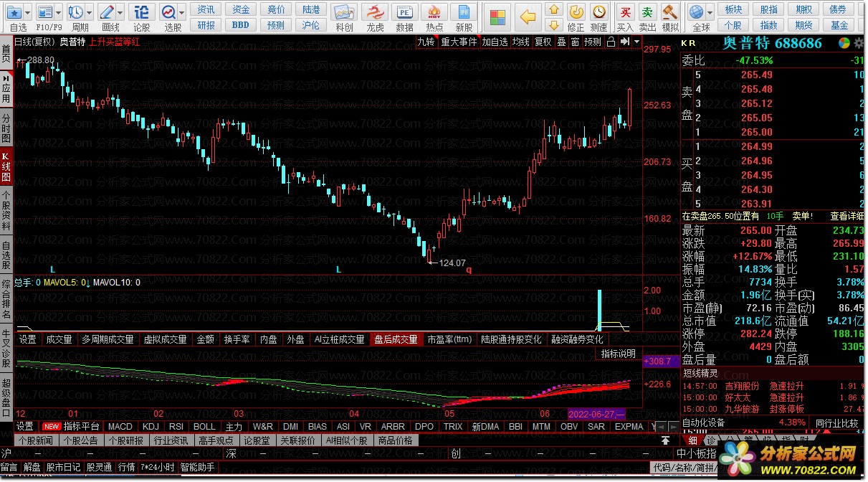868x482 pixels.
Task: Click the 测速 speed test clock icon
Action: [x=599, y=12]
